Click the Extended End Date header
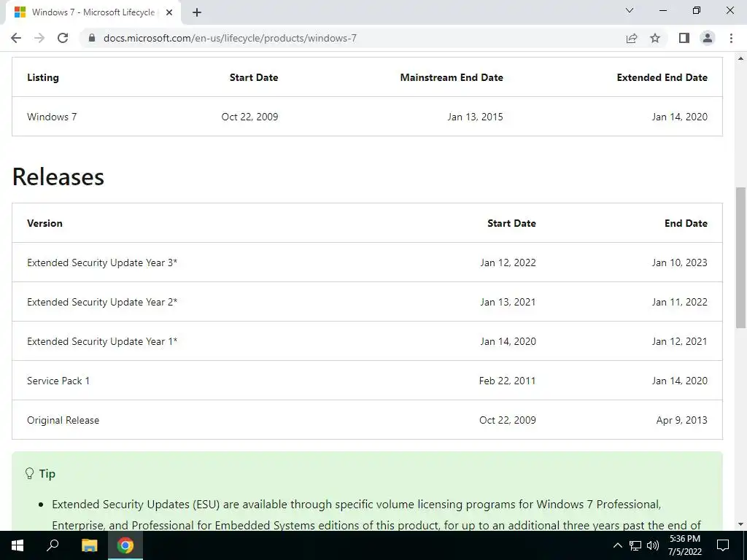Image resolution: width=747 pixels, height=560 pixels. [x=662, y=77]
